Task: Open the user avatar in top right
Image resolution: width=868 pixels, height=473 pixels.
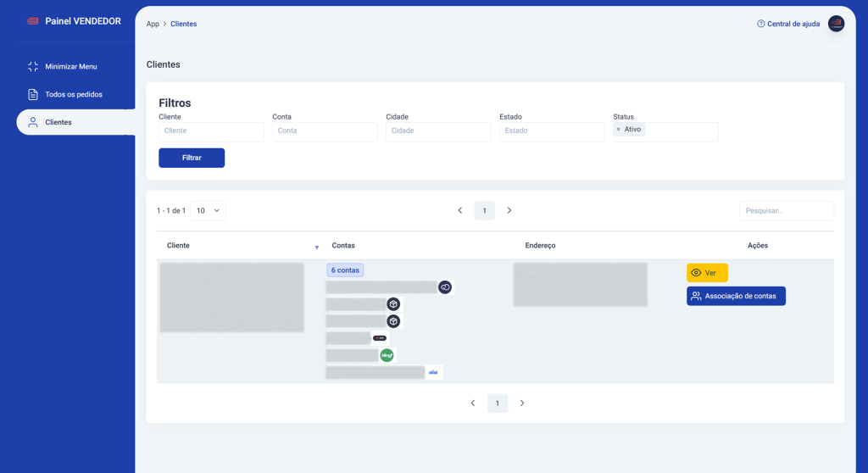Action: pyautogui.click(x=836, y=24)
